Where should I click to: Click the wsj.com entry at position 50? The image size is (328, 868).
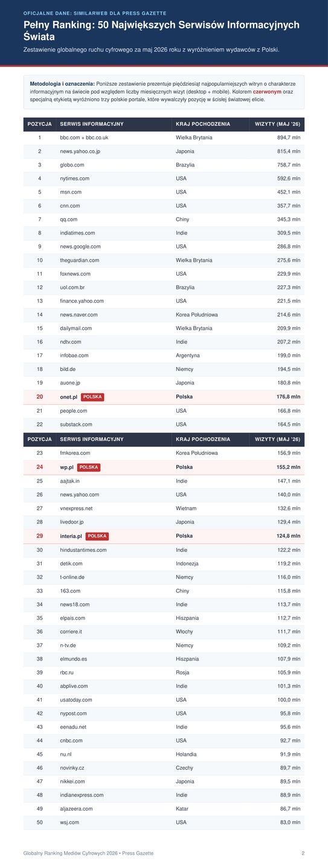pos(69,822)
